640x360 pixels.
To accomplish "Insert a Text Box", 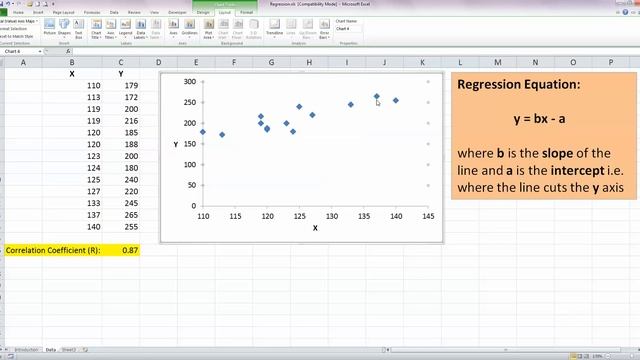I will click(78, 29).
